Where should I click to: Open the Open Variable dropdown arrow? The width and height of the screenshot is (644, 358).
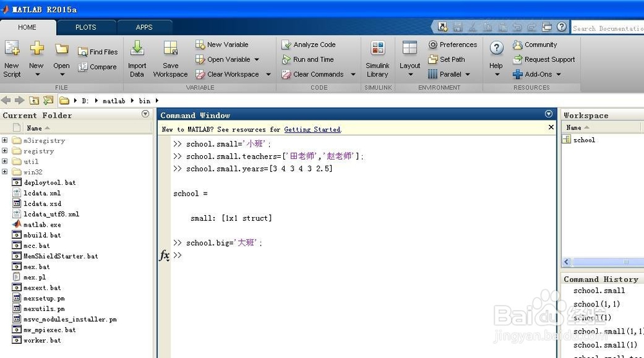coord(257,59)
